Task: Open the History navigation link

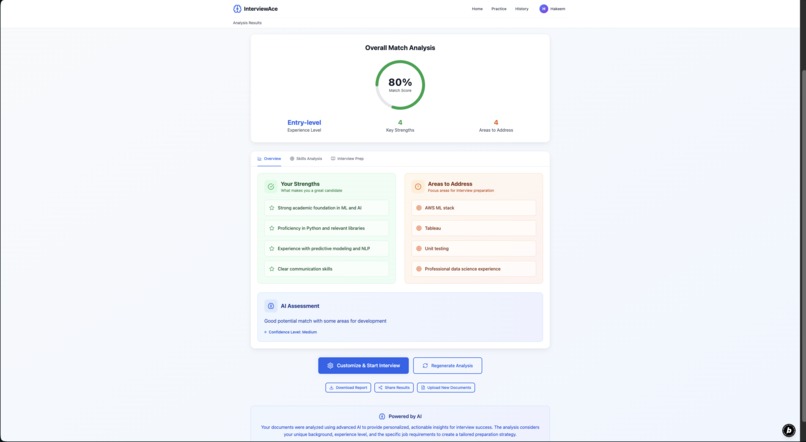Action: 522,9
